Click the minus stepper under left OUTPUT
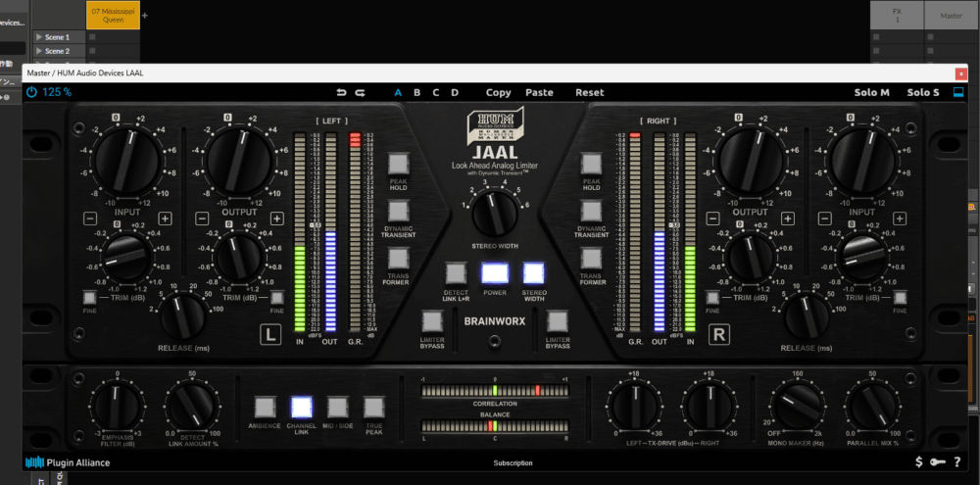The height and width of the screenshot is (485, 980). [201, 218]
